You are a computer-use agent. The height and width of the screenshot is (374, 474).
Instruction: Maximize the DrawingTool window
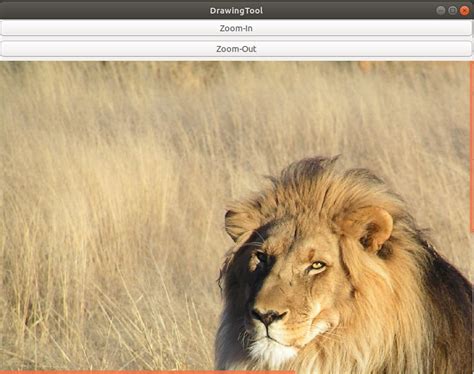[x=452, y=11]
